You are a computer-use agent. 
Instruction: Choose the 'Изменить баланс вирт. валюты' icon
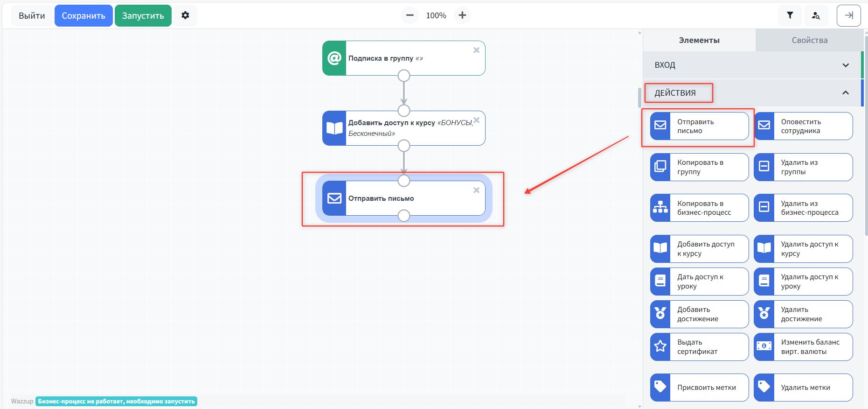764,346
